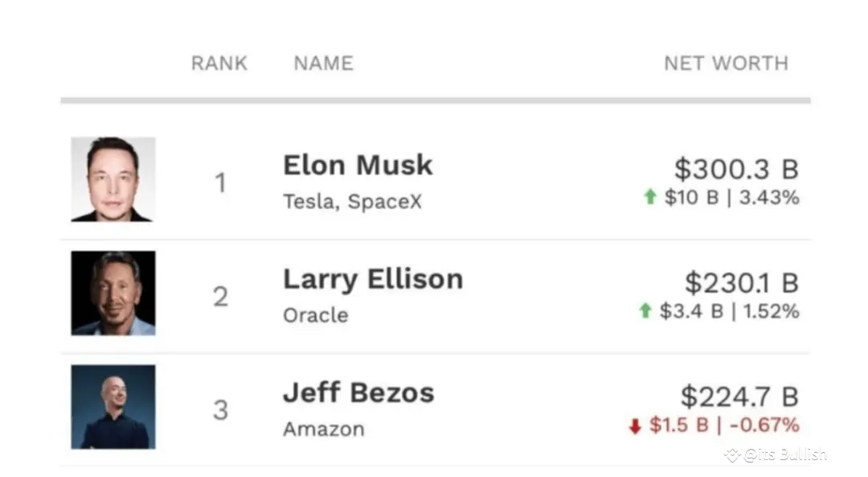Click the green up arrow beside $10 B
868x477 pixels.
click(650, 197)
